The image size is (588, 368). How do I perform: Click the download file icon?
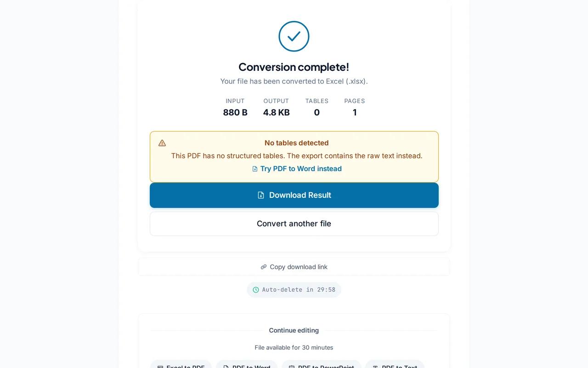[261, 195]
